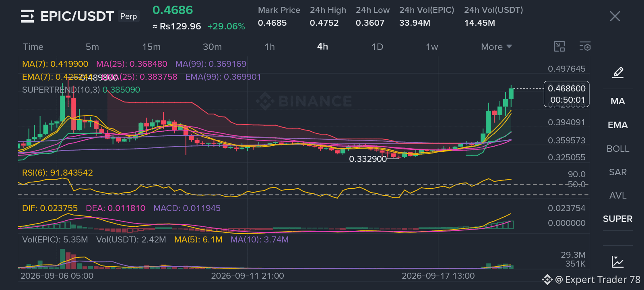Enable the SAR indicator

[618, 172]
